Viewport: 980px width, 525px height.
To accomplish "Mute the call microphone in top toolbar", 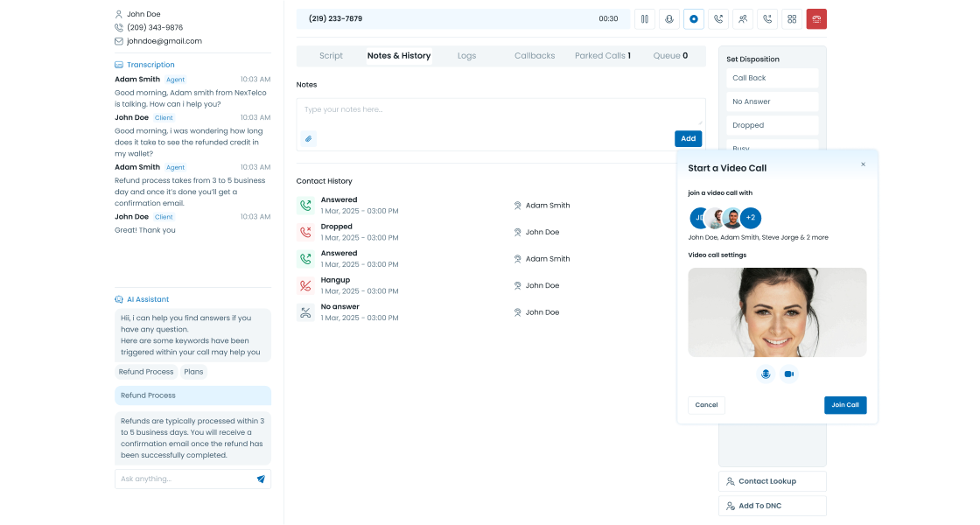I will (x=669, y=18).
